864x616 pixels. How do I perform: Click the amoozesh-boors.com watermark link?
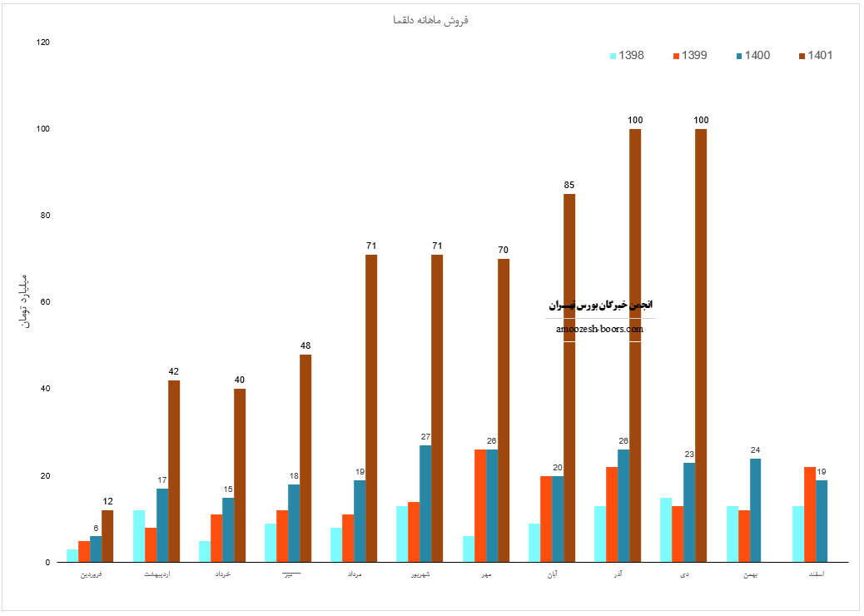[599, 328]
